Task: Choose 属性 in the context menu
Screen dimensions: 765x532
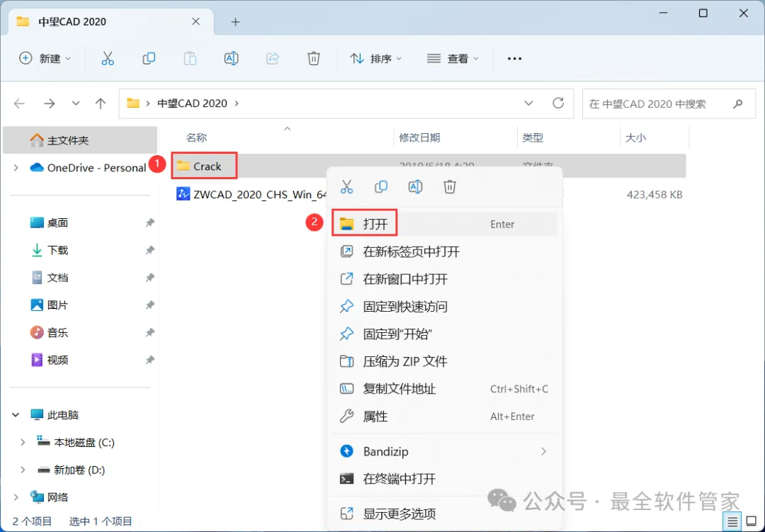Action: point(444,417)
